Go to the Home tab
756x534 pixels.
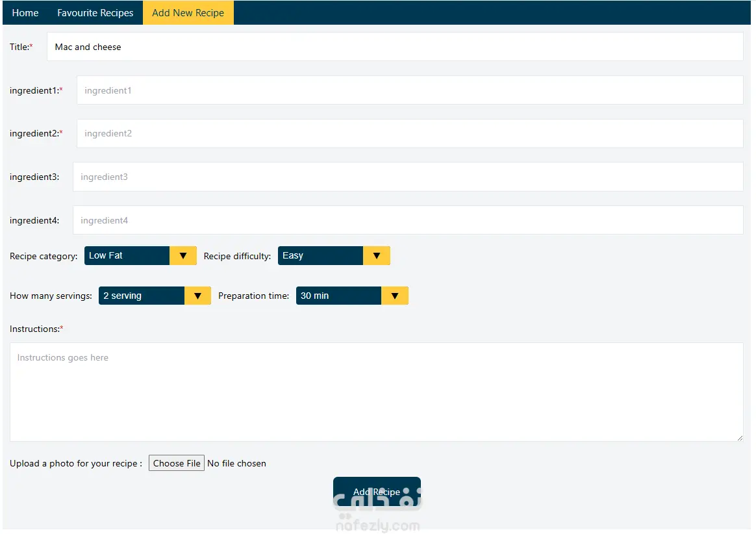pyautogui.click(x=25, y=13)
